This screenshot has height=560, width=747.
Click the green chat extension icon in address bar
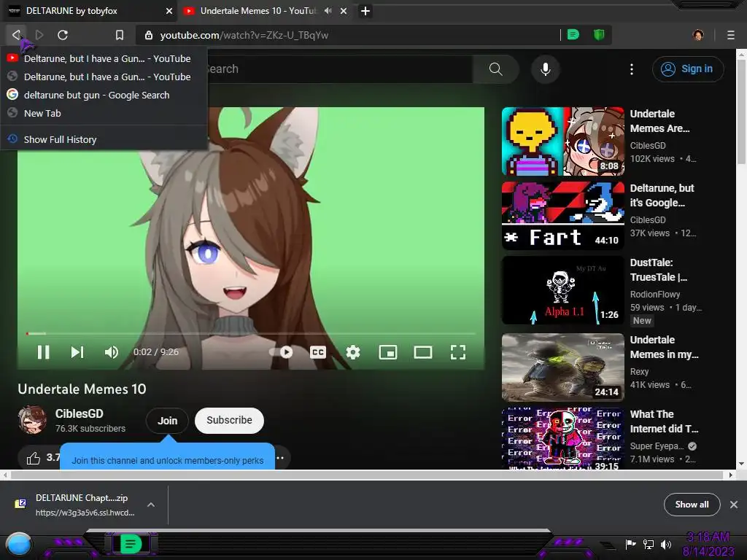point(573,35)
